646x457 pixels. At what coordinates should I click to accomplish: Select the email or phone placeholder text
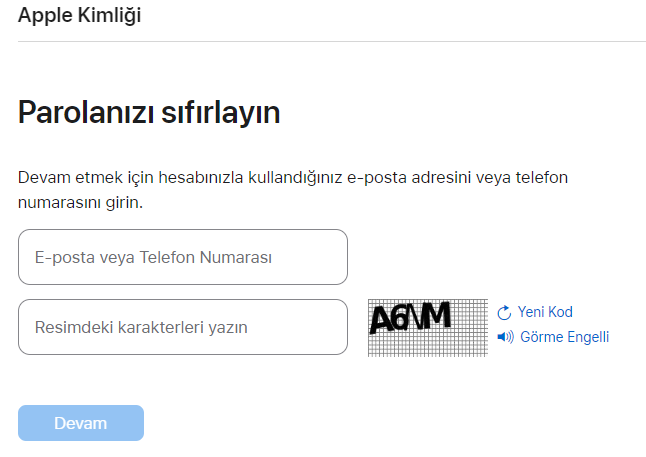153,257
